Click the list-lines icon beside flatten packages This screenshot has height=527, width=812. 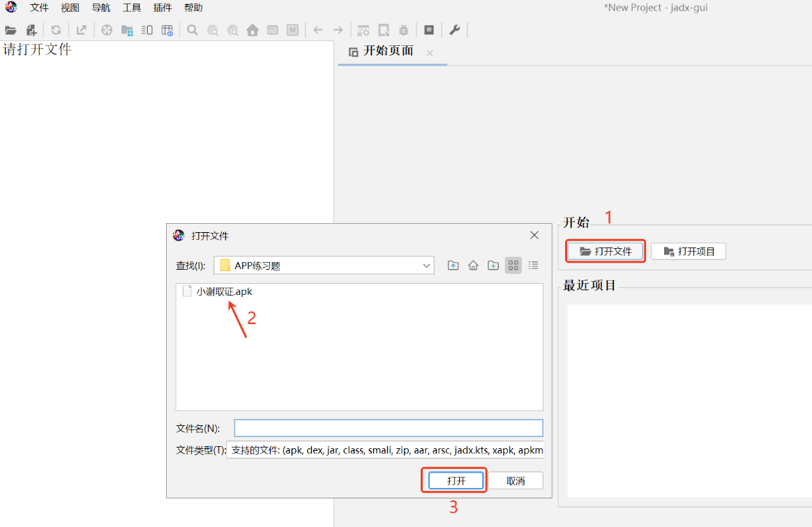tap(147, 30)
